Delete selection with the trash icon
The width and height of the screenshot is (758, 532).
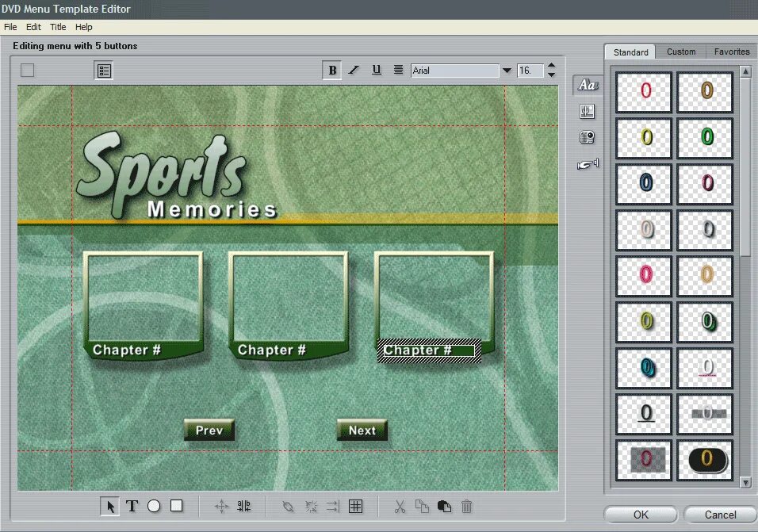click(x=466, y=507)
